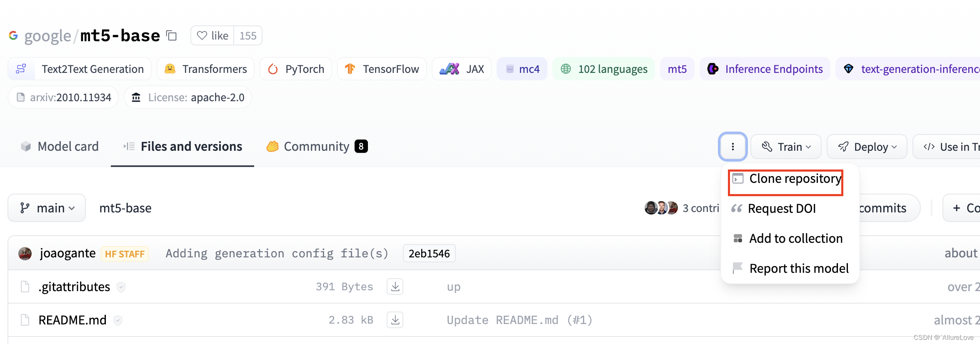Click the Google organization logo
Screen dimensions: 980x344
point(13,36)
